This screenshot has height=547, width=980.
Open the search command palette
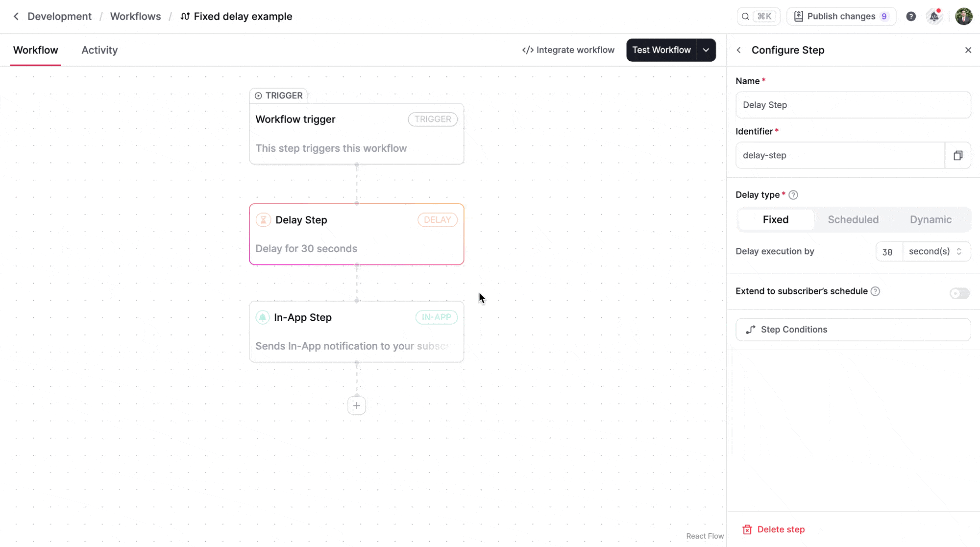click(758, 16)
